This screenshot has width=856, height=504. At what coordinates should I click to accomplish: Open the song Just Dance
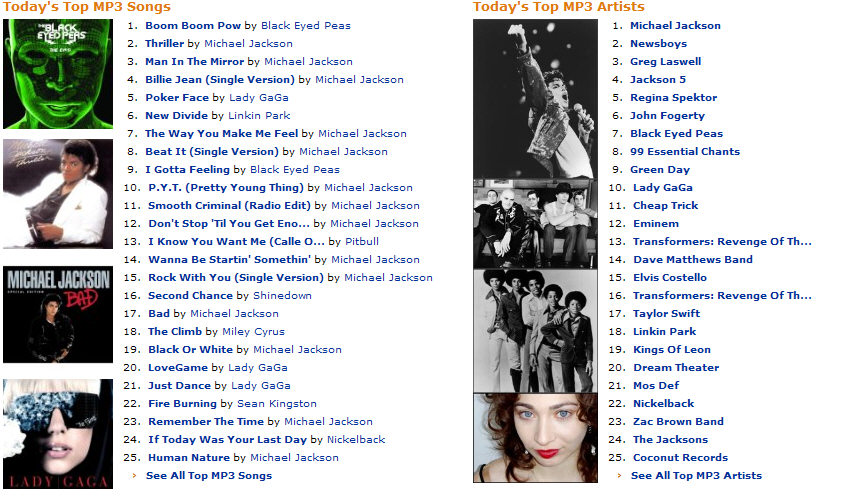180,386
